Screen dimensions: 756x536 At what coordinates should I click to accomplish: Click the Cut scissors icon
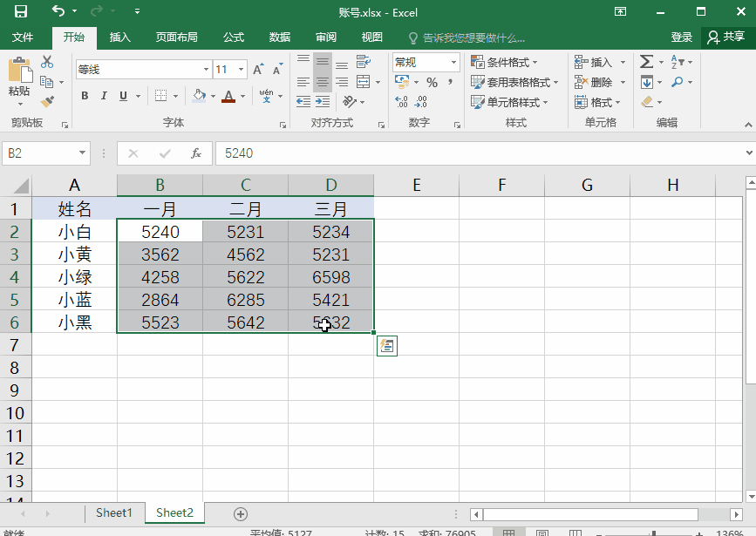(47, 62)
